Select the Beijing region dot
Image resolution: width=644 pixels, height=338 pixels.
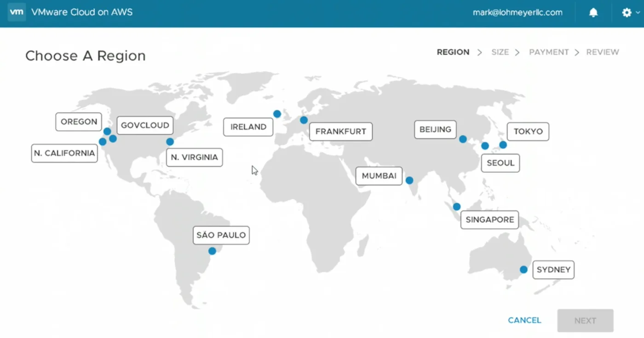(x=463, y=139)
